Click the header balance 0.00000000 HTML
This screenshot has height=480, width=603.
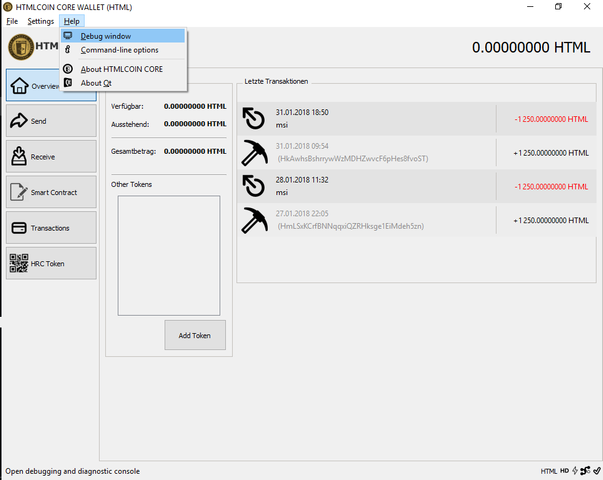pos(531,48)
